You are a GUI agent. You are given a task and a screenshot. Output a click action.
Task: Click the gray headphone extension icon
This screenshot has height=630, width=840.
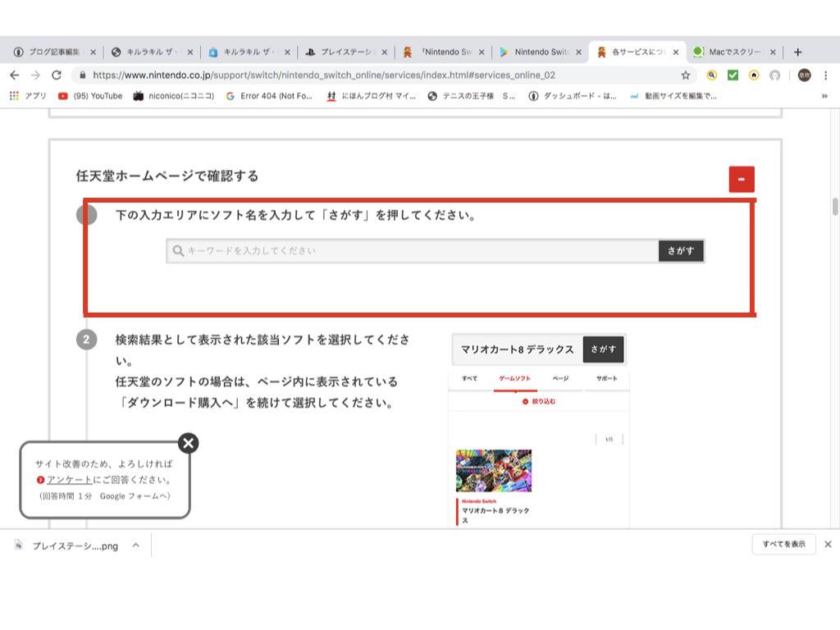774,75
